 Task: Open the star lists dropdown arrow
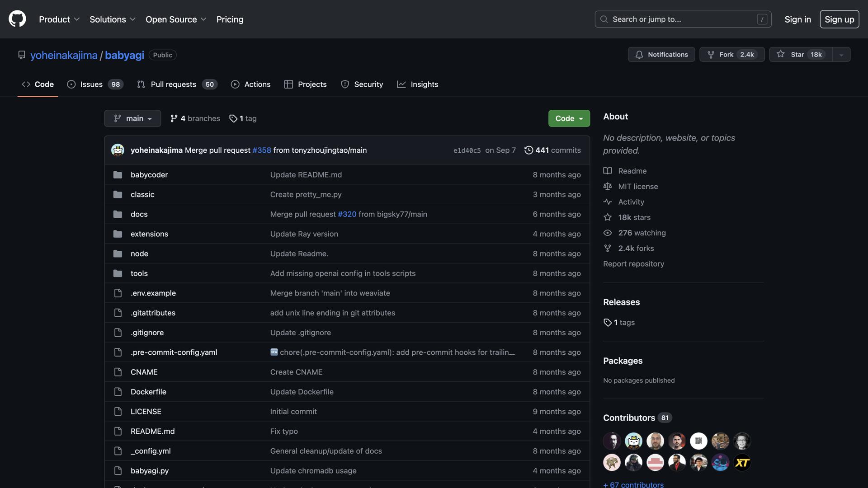click(x=841, y=54)
